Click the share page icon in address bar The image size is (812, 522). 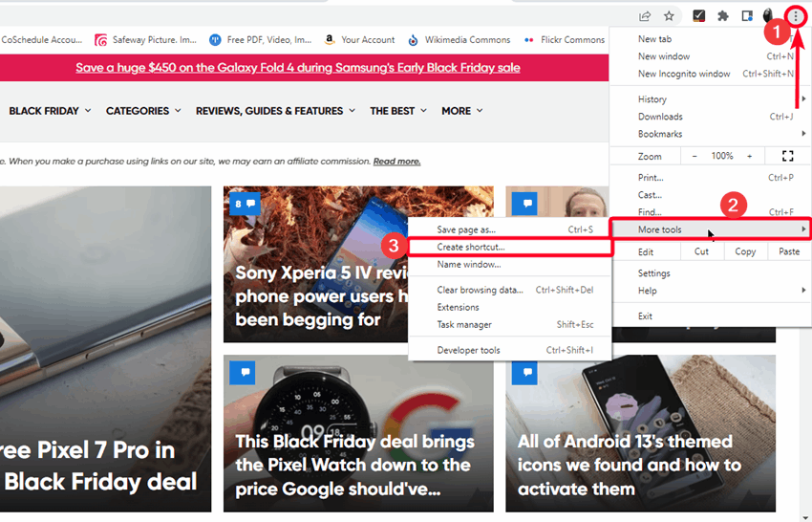click(645, 16)
